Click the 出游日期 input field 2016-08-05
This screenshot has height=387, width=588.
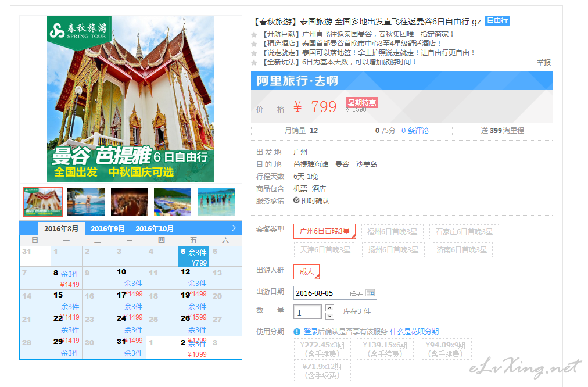pyautogui.click(x=335, y=293)
